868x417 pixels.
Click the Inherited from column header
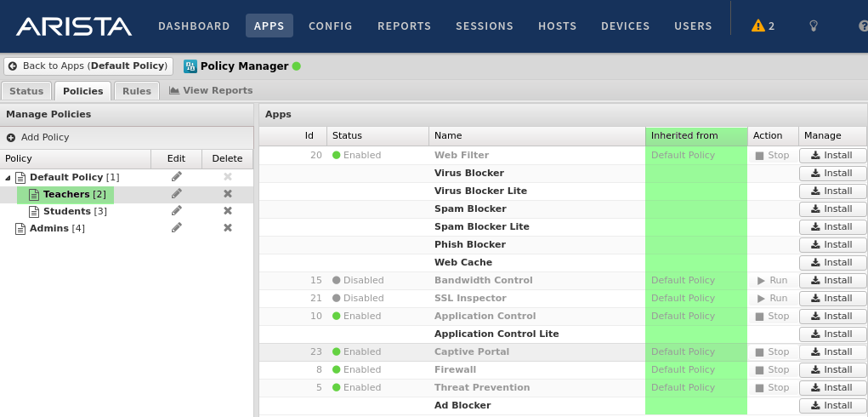(x=696, y=135)
